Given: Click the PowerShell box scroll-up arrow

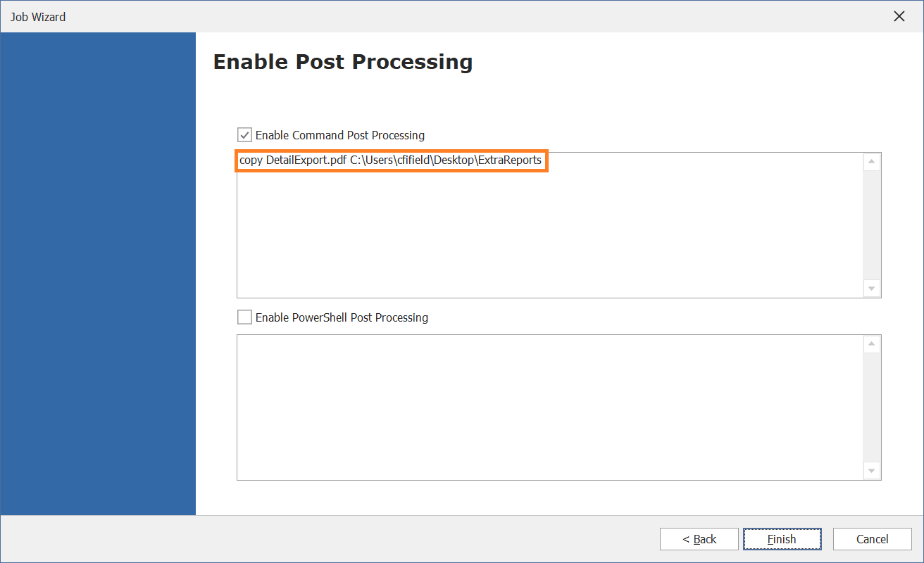Looking at the screenshot, I should pyautogui.click(x=872, y=344).
